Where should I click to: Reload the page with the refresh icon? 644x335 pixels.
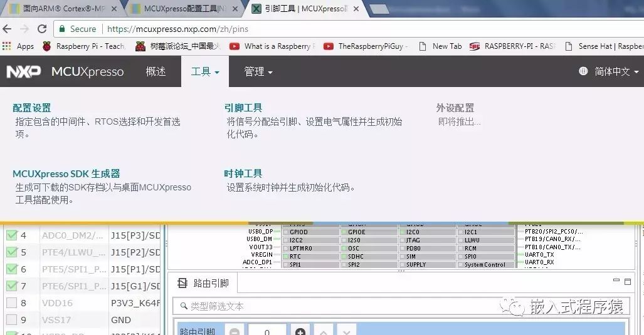(x=42, y=29)
